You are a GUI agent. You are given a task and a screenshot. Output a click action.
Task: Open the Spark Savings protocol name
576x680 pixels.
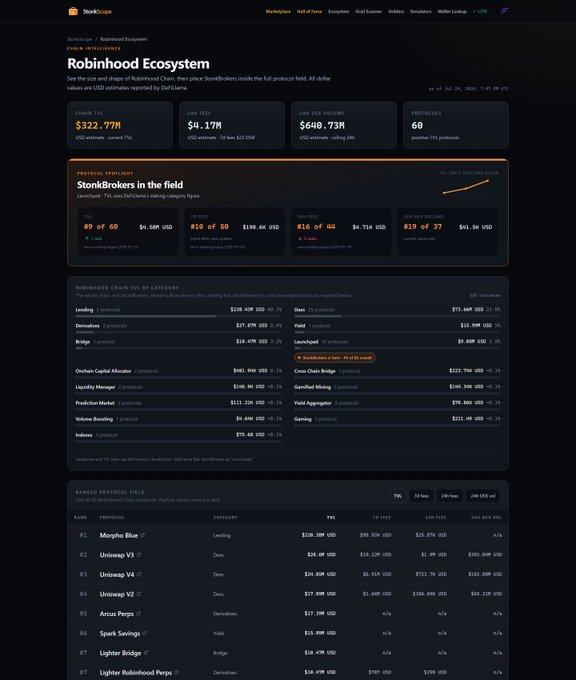click(x=120, y=633)
